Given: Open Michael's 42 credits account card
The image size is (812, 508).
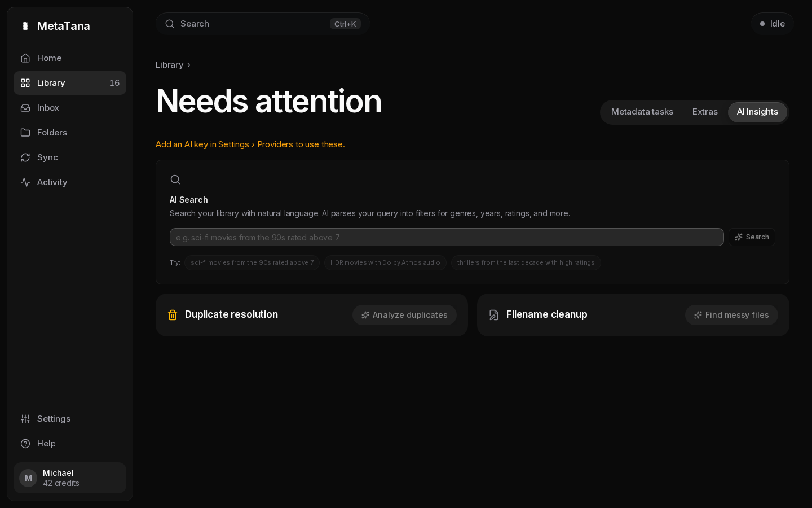Looking at the screenshot, I should pyautogui.click(x=70, y=478).
